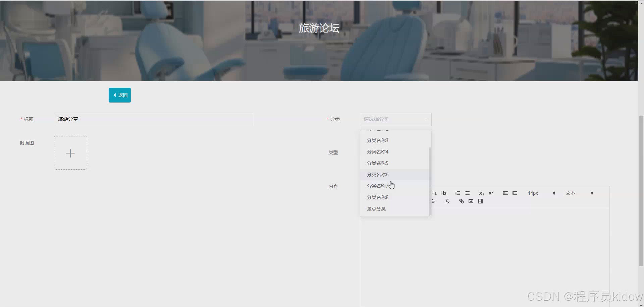Viewport: 644px width, 307px height.
Task: Collapse the 请选择分类 category dropdown
Action: (425, 119)
